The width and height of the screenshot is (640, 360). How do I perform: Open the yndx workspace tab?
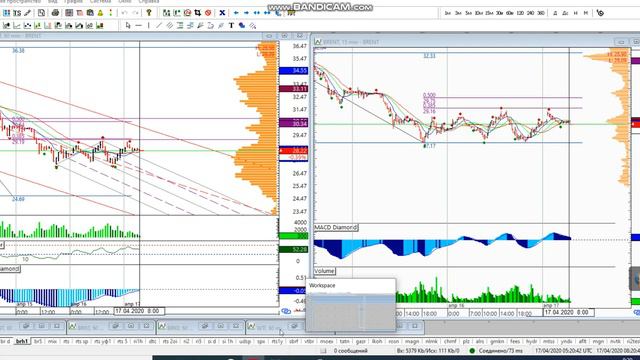point(566,341)
